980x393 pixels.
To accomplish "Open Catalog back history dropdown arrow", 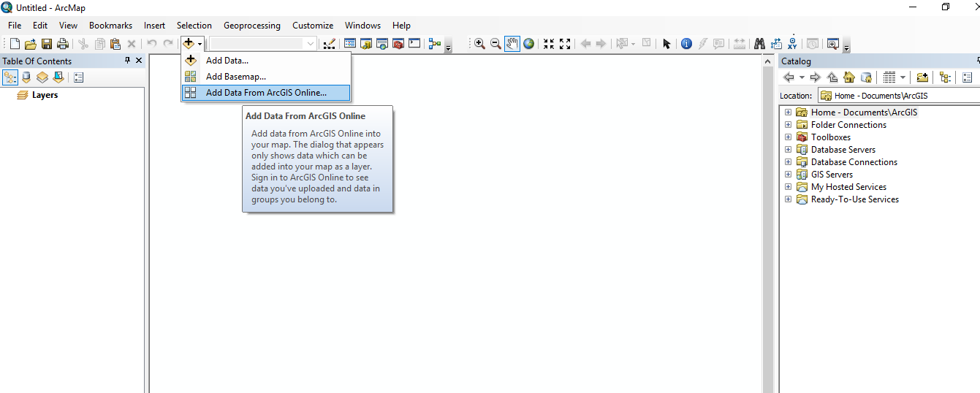I will click(802, 77).
